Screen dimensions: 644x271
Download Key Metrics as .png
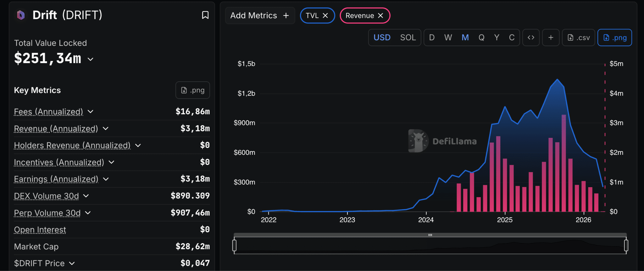coord(192,90)
